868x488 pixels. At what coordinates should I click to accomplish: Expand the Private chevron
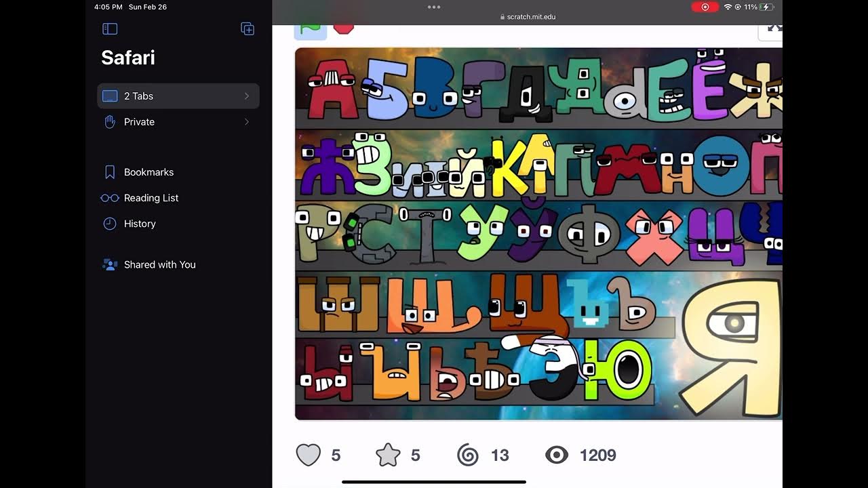(247, 122)
